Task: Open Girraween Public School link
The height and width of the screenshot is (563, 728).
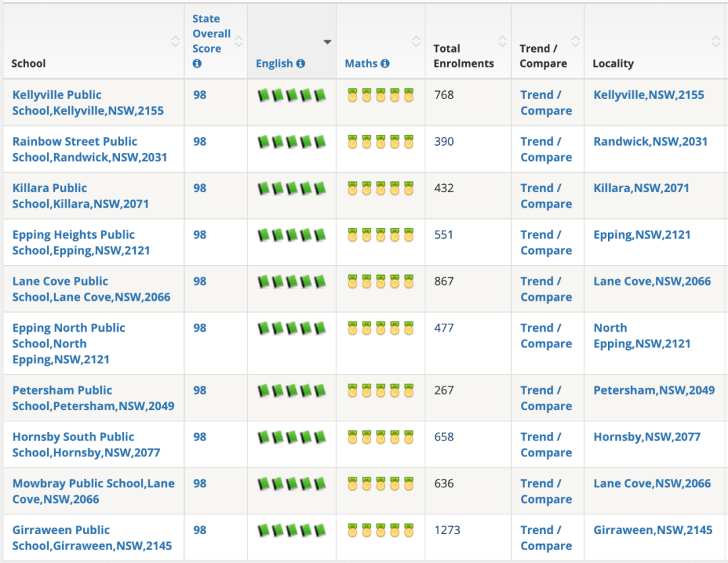Action: pos(92,538)
